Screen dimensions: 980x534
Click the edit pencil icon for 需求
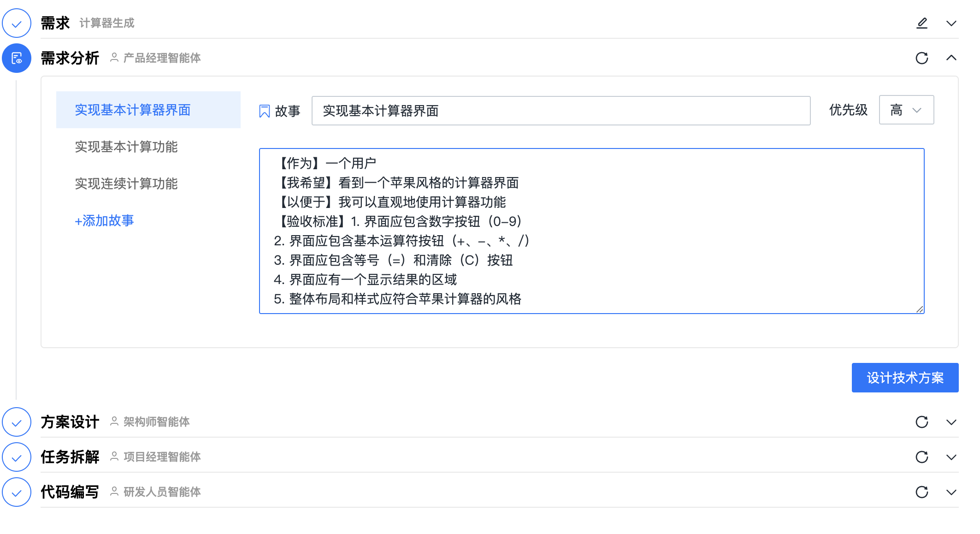[x=921, y=23]
